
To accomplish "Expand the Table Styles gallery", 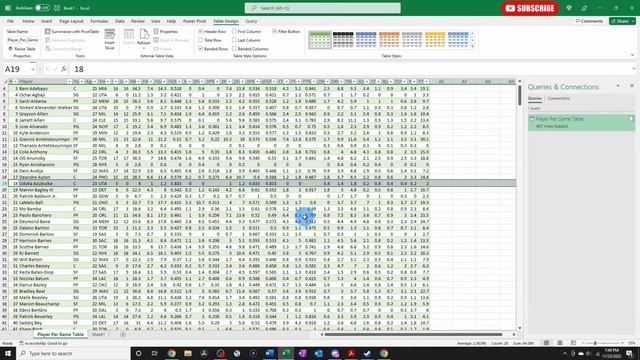I will pyautogui.click(x=473, y=46).
